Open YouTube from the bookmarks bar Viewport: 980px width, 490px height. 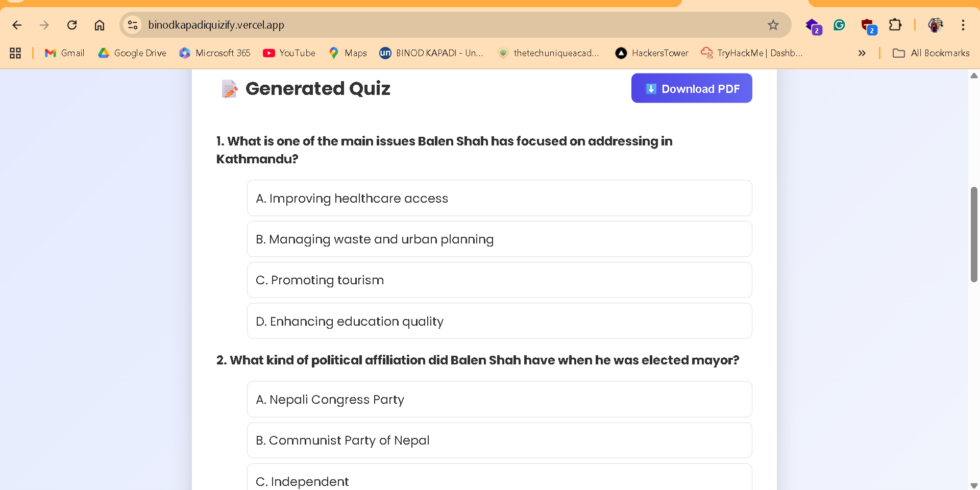289,53
